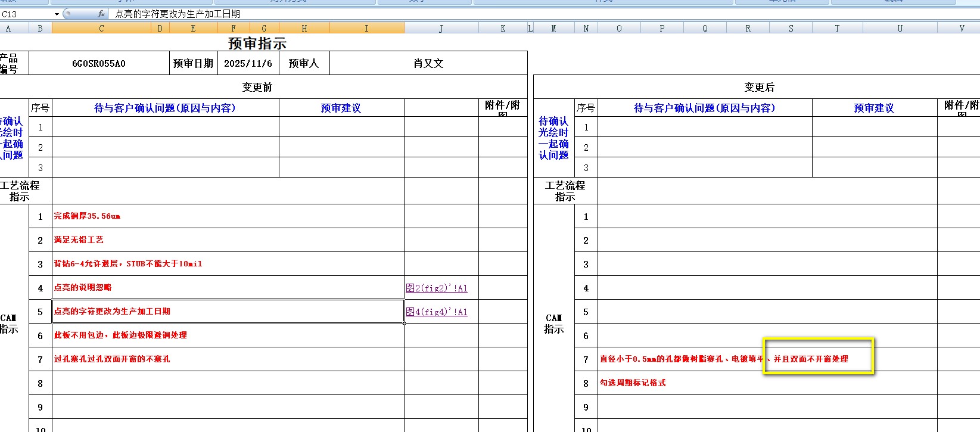Select 待与客户确认问题 header under 变更前
The image size is (980, 432).
tap(165, 108)
